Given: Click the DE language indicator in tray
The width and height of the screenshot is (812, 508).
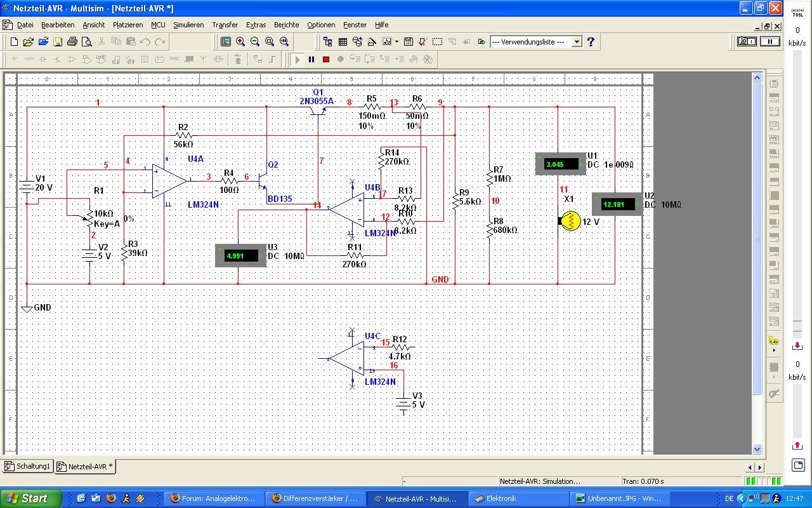Looking at the screenshot, I should coord(729,498).
